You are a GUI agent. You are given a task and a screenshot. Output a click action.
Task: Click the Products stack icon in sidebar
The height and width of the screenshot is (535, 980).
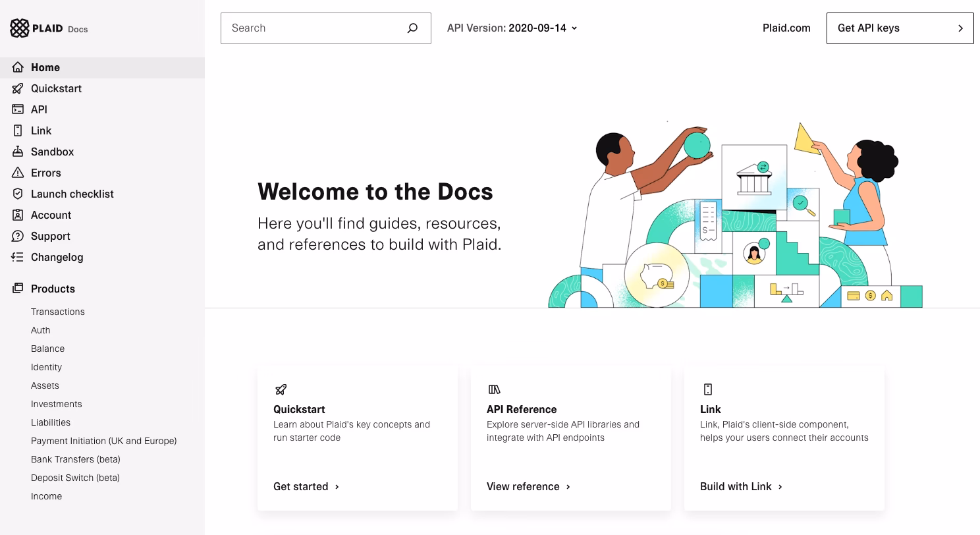click(x=18, y=289)
